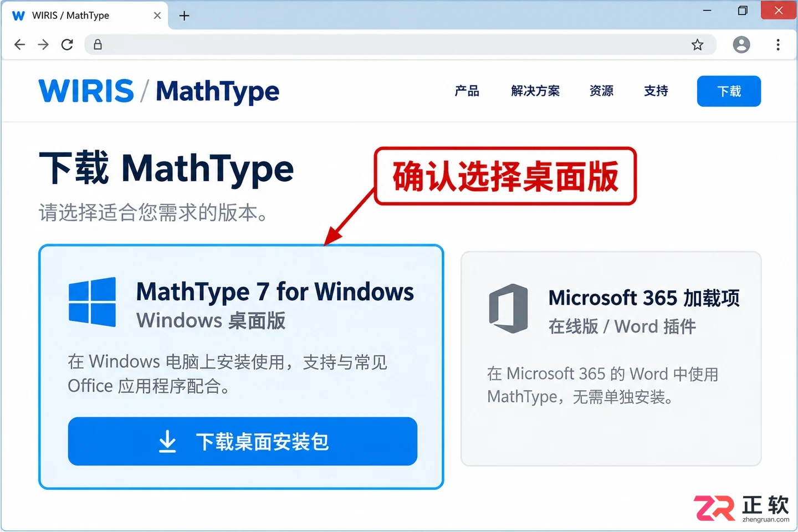798x532 pixels.
Task: Click the MathType logo text in header
Action: click(217, 92)
